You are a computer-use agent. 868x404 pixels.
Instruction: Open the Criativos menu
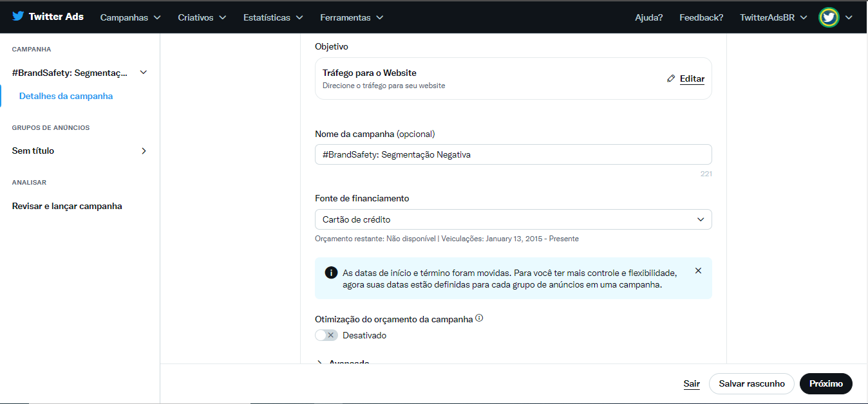pos(202,17)
